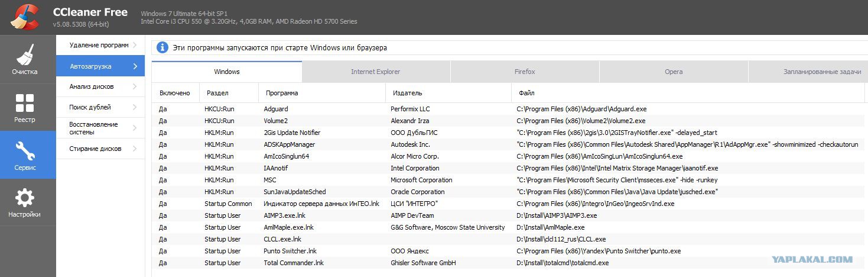
Task: Click publisher ООО Яндекс cell
Action: 408,251
